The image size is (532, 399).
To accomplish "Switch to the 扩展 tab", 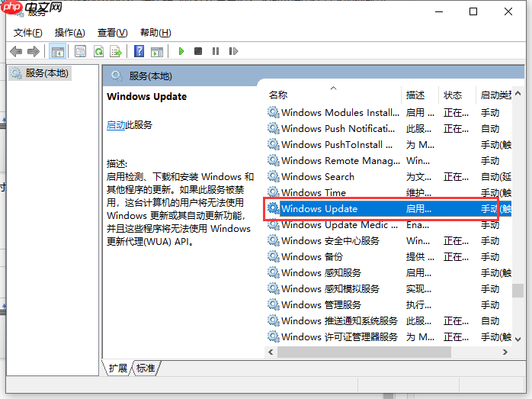I will (x=117, y=368).
